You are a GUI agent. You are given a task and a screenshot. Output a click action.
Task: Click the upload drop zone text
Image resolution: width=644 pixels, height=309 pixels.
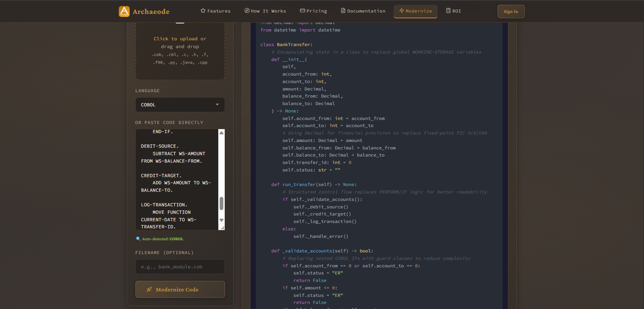180,50
